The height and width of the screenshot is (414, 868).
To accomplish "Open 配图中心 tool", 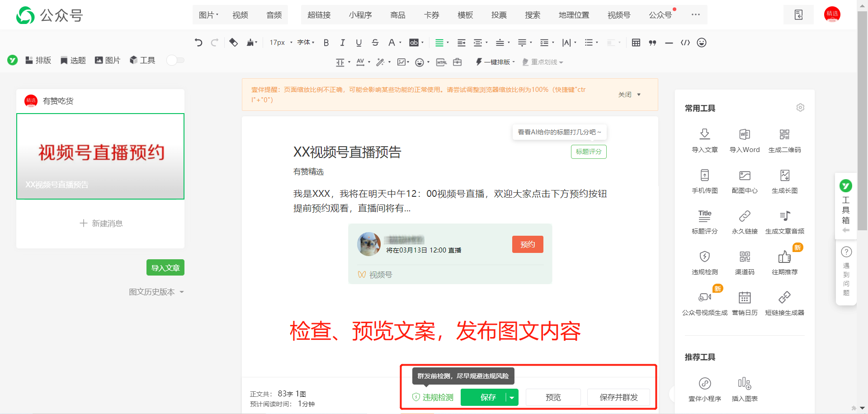I will pos(745,181).
